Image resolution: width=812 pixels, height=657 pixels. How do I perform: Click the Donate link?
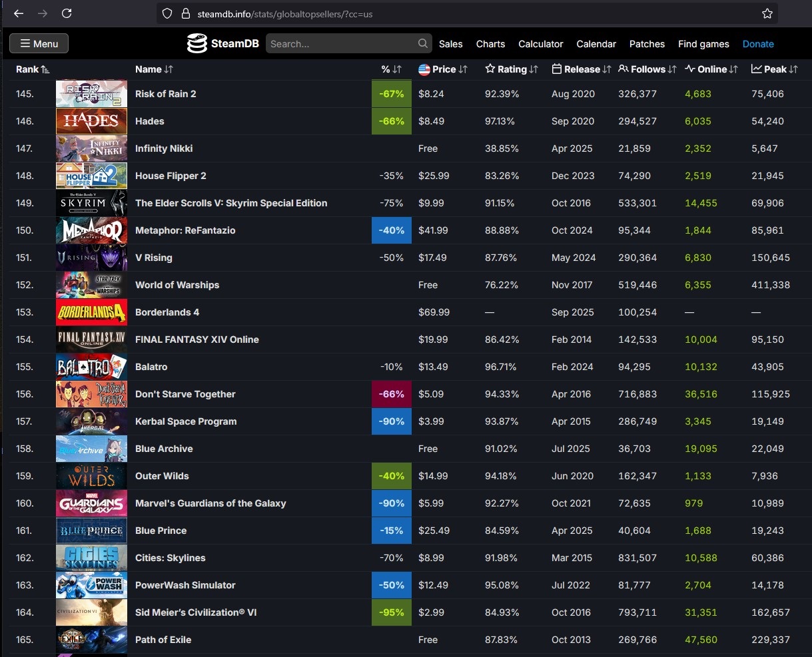[x=758, y=44]
